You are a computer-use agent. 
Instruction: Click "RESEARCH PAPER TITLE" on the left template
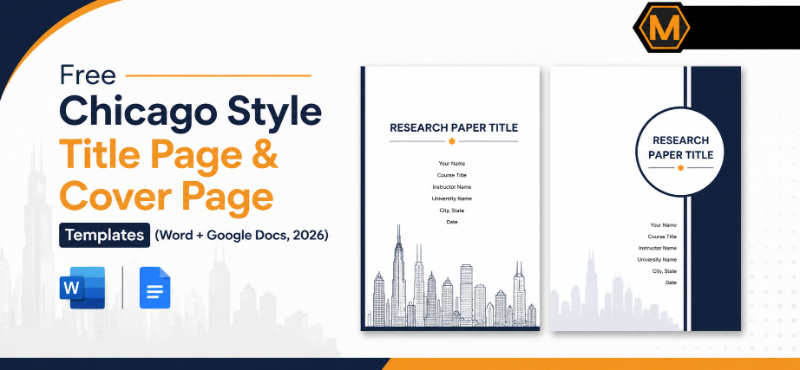click(454, 128)
